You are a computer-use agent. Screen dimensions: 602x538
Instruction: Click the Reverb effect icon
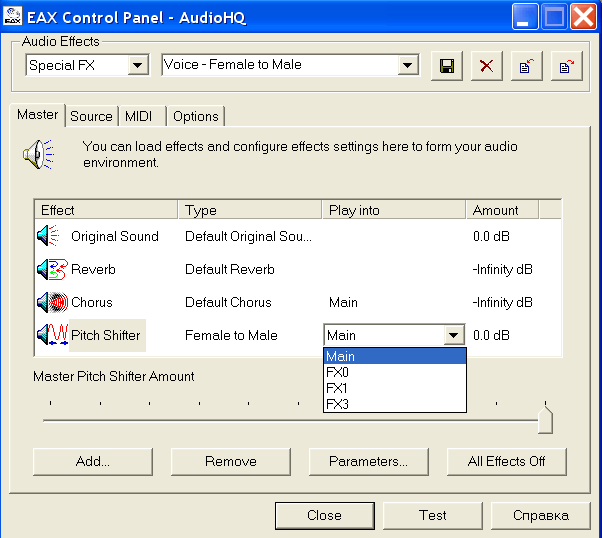[50, 270]
